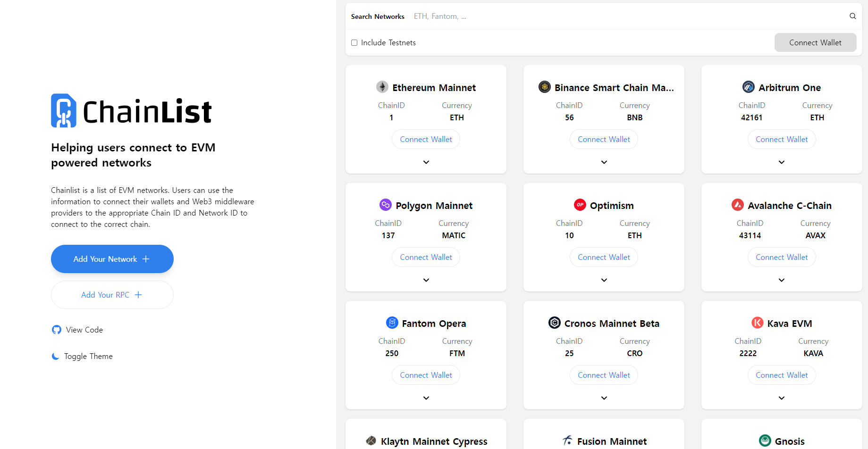The image size is (868, 449).
Task: Expand the Arbitrum One card chevron
Action: click(x=782, y=162)
